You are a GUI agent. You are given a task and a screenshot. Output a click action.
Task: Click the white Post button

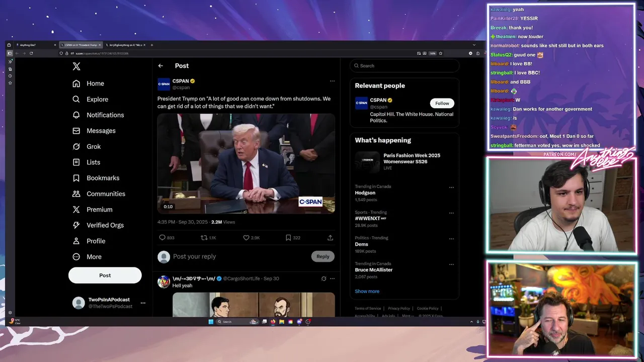click(x=105, y=275)
